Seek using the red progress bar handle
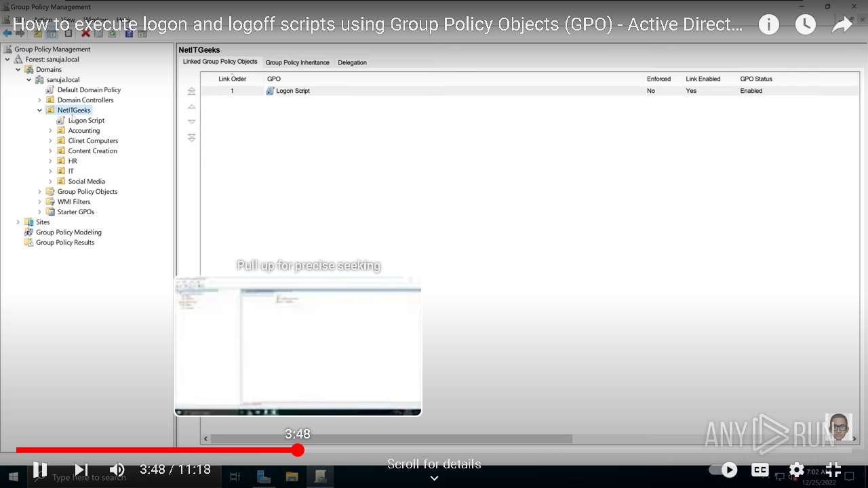Image resolution: width=868 pixels, height=488 pixels. (x=298, y=449)
